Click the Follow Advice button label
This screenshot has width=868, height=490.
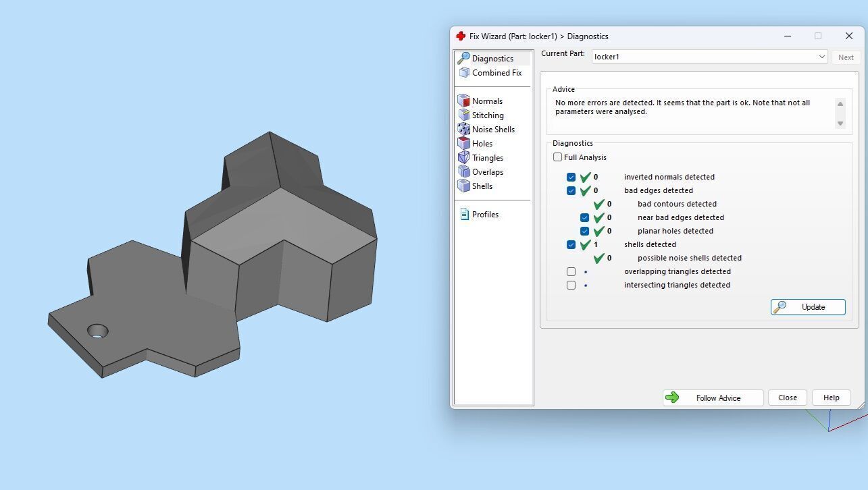[718, 398]
